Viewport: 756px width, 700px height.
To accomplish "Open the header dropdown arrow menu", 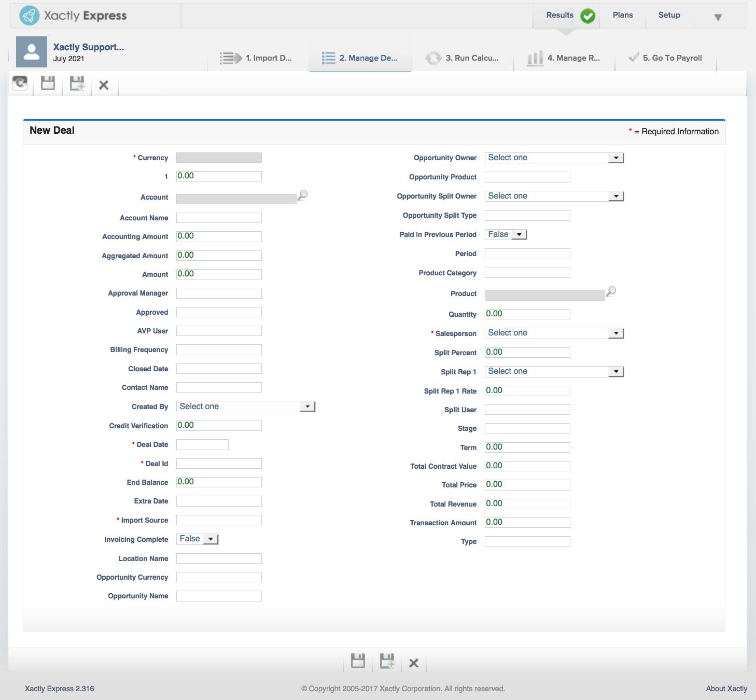I will click(x=718, y=17).
